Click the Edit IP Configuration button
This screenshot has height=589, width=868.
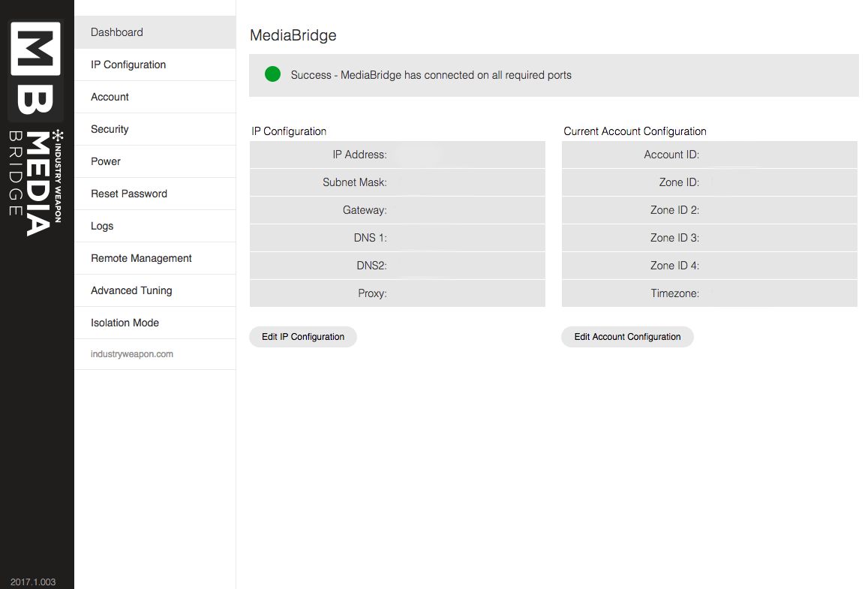point(303,337)
